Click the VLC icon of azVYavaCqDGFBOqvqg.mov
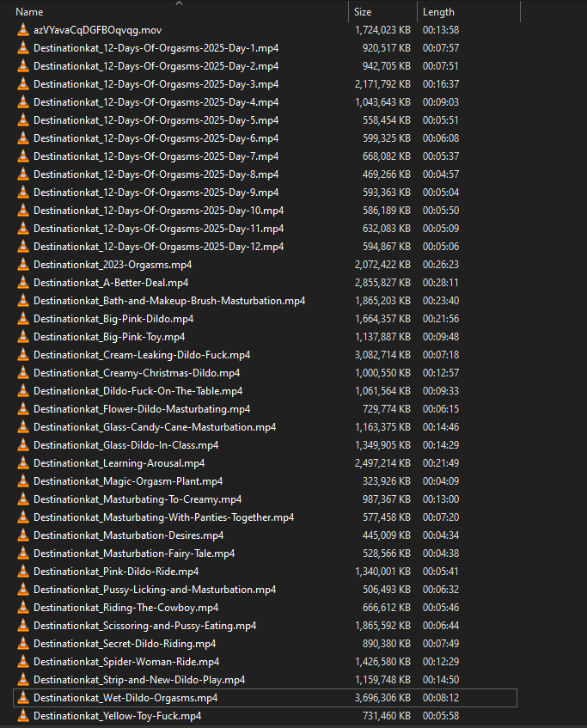Viewport: 587px width, 728px height. pos(22,30)
